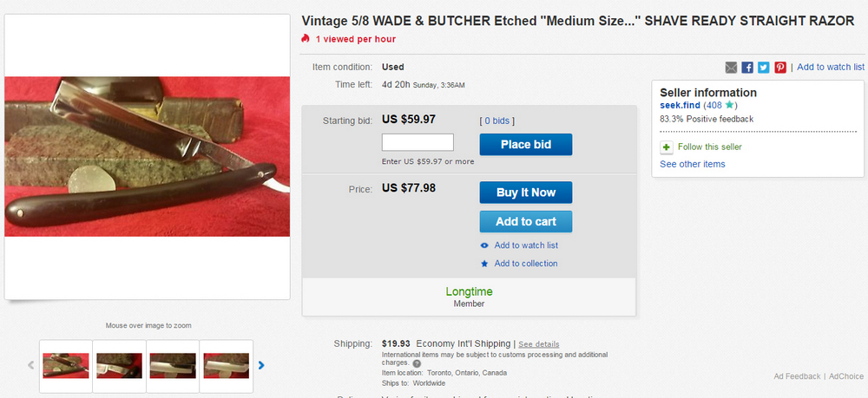Share this item on Facebook

pyautogui.click(x=747, y=68)
